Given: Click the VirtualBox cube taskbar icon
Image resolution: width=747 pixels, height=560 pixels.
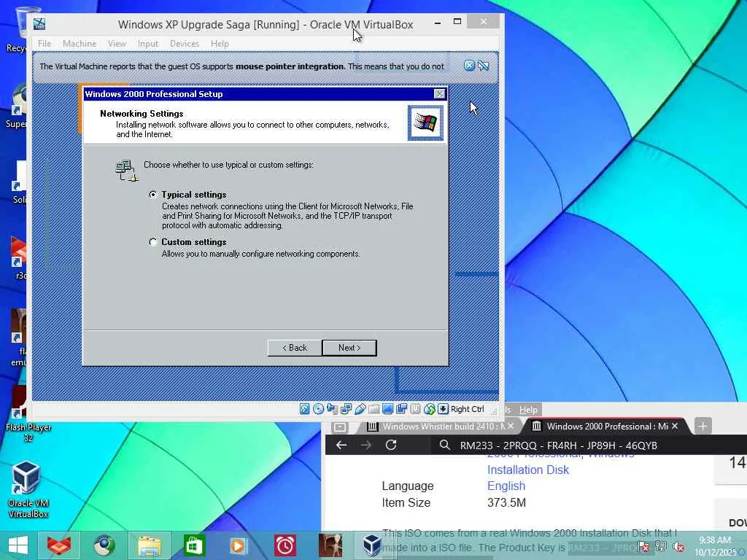Looking at the screenshot, I should click(372, 545).
